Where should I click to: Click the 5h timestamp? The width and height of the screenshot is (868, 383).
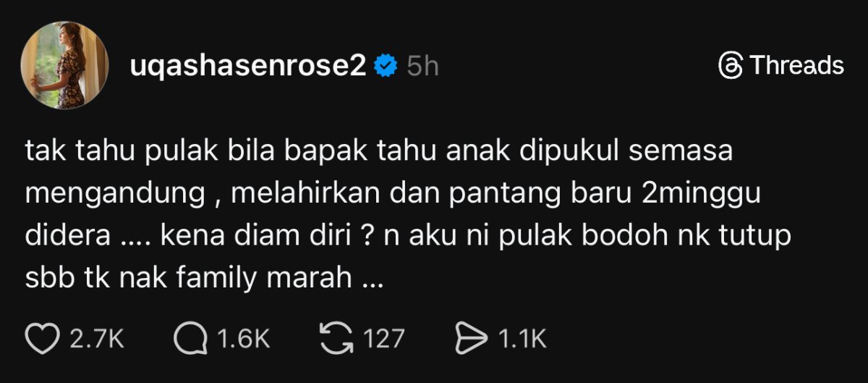click(x=422, y=67)
